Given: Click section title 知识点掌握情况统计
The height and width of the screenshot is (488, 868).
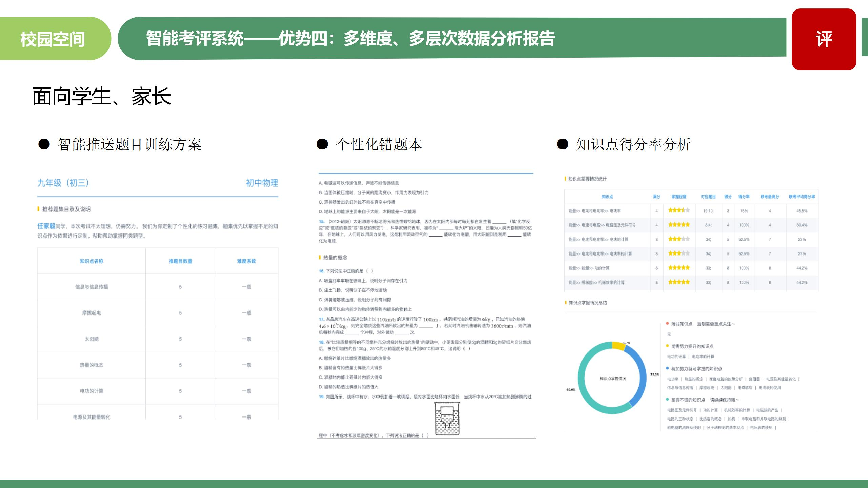Looking at the screenshot, I should click(x=587, y=179).
